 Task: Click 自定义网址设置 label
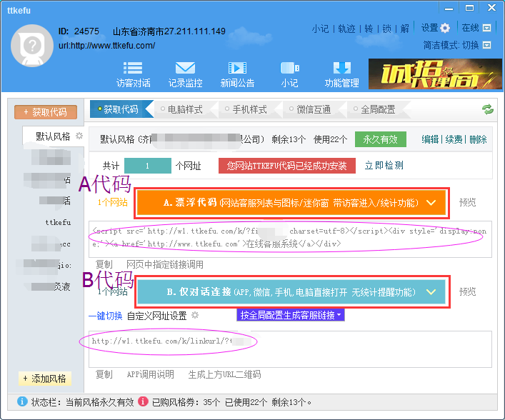pos(157,316)
